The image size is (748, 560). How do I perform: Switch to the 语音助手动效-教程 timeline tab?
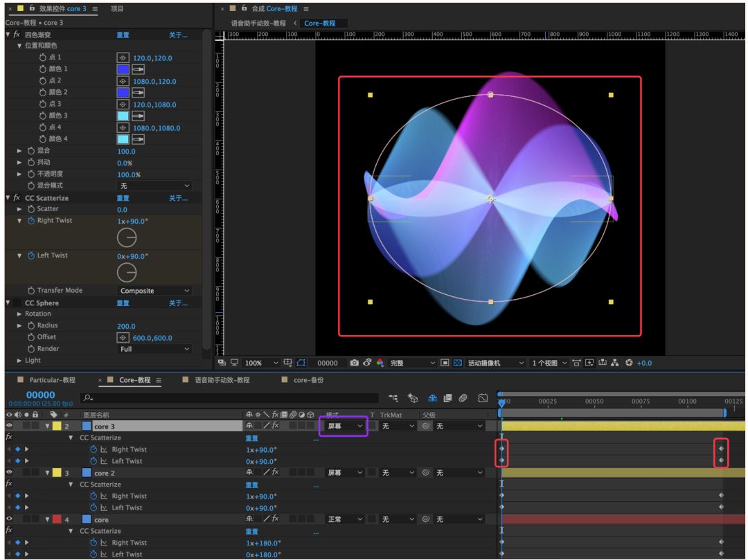(x=222, y=380)
